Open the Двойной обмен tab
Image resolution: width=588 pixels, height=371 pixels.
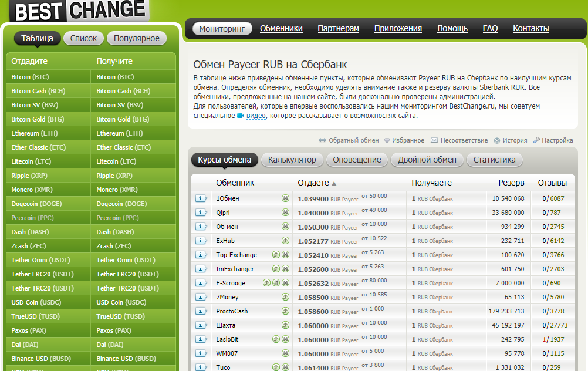pos(427,160)
